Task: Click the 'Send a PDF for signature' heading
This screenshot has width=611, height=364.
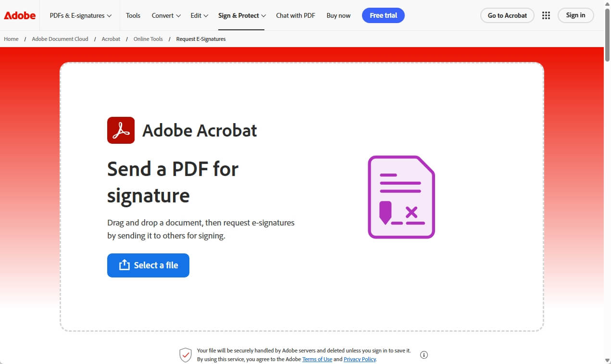Action: (x=173, y=182)
